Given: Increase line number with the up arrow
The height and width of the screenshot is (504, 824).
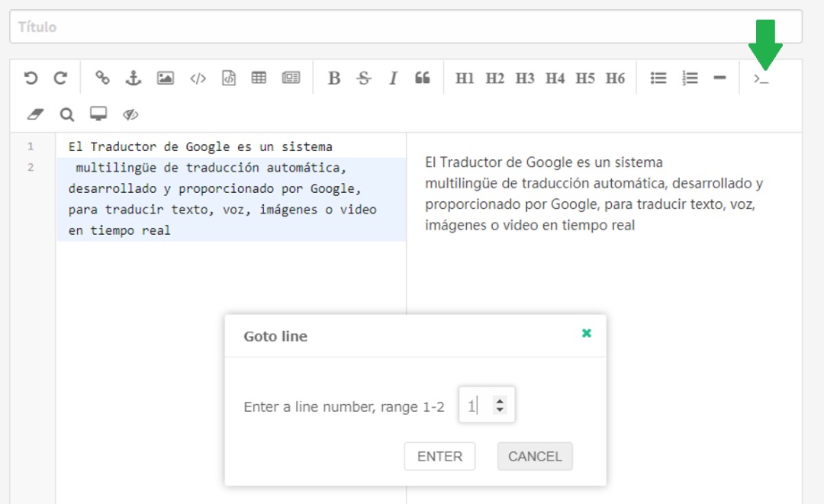Looking at the screenshot, I should pyautogui.click(x=500, y=400).
